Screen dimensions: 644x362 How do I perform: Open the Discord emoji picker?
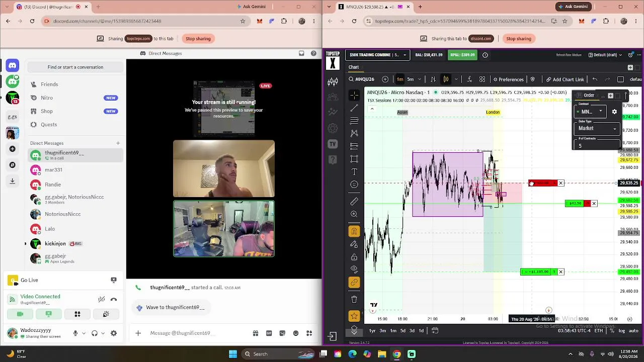296,333
